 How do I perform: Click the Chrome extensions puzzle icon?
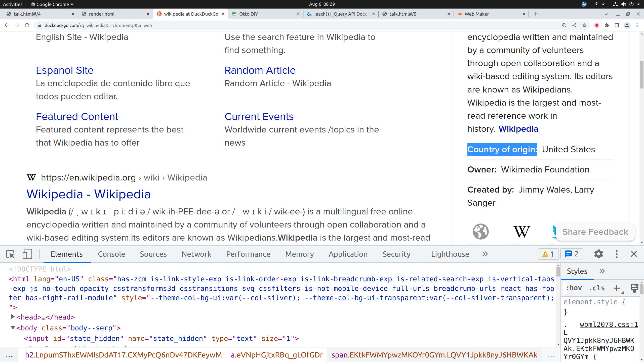pyautogui.click(x=607, y=25)
